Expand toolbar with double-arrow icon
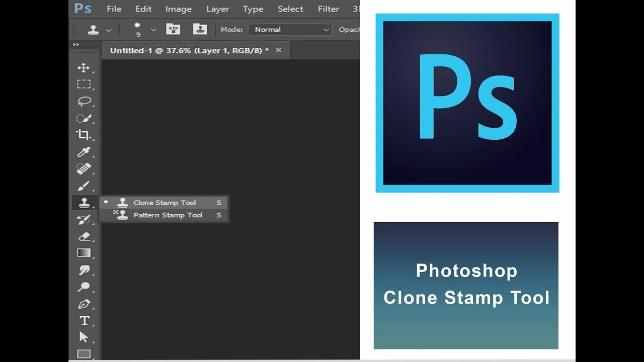The height and width of the screenshot is (362, 644). pyautogui.click(x=76, y=45)
